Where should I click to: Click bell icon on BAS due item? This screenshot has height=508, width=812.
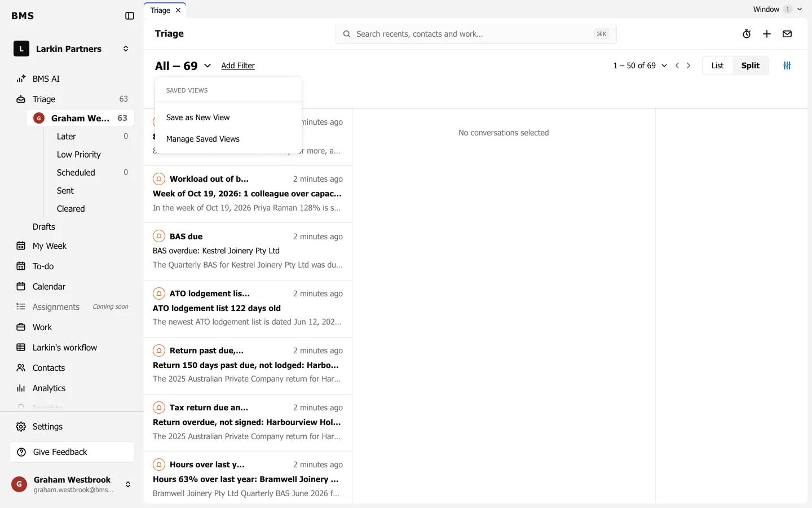tap(159, 237)
